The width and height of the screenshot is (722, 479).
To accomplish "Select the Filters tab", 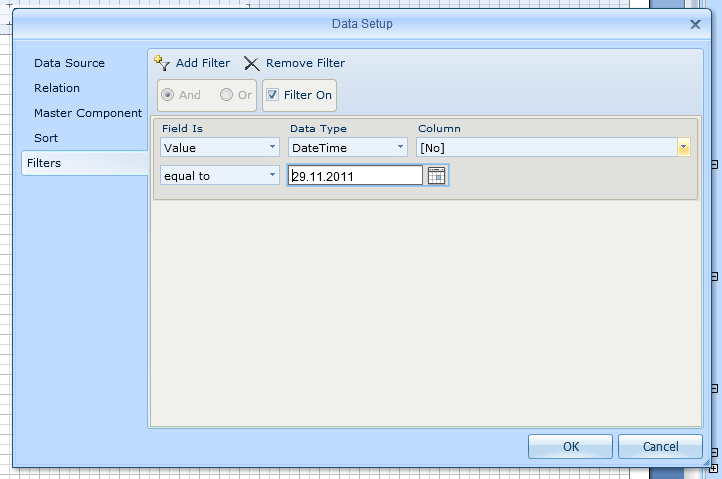I will tap(85, 163).
